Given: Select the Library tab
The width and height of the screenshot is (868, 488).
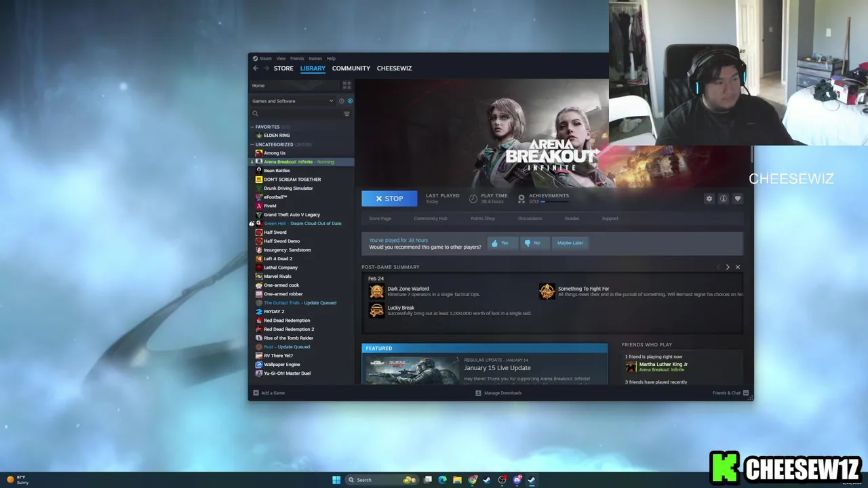Looking at the screenshot, I should pos(313,68).
